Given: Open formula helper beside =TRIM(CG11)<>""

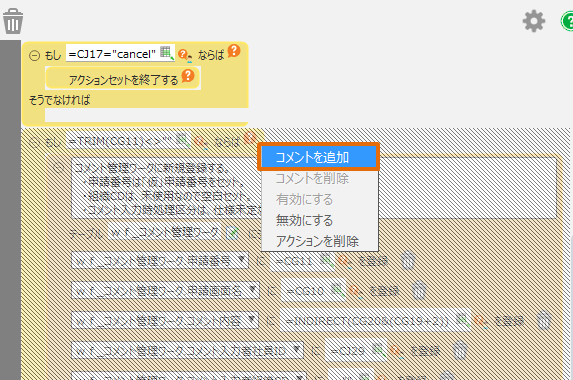Looking at the screenshot, I should 201,142.
